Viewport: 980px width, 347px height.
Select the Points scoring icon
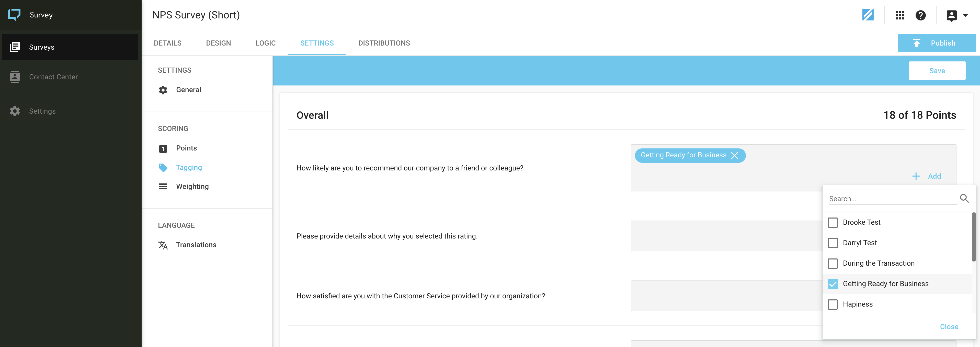[x=163, y=149]
